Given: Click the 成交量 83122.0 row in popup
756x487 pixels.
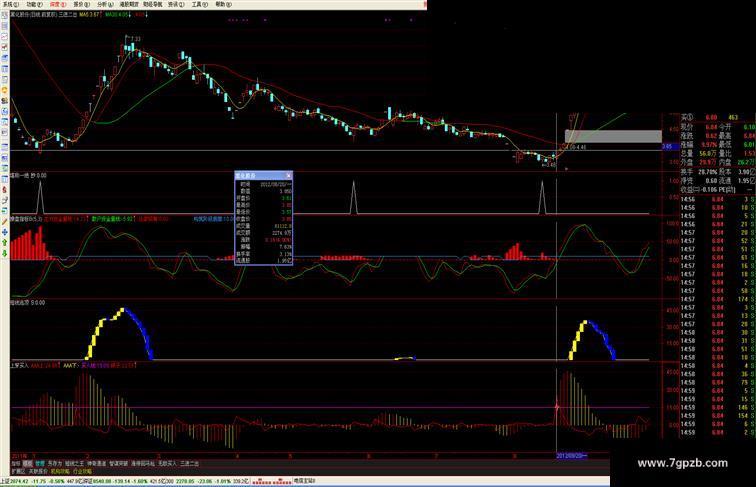Looking at the screenshot, I should (x=263, y=225).
